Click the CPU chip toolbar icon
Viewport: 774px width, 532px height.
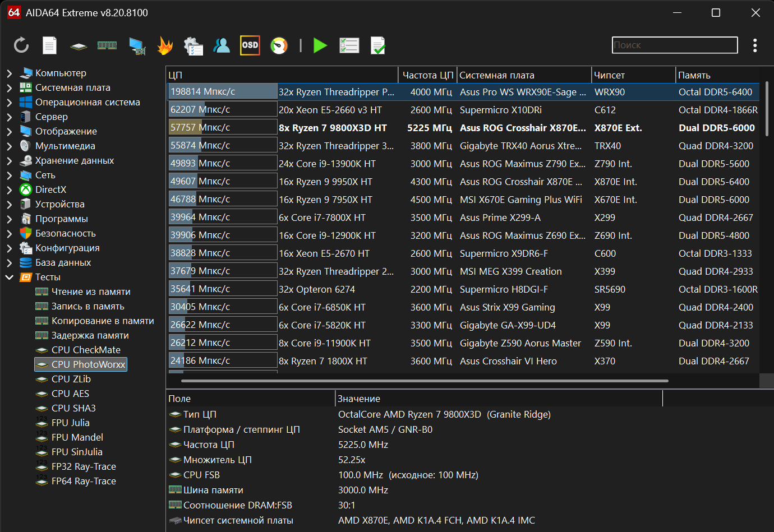pyautogui.click(x=79, y=46)
